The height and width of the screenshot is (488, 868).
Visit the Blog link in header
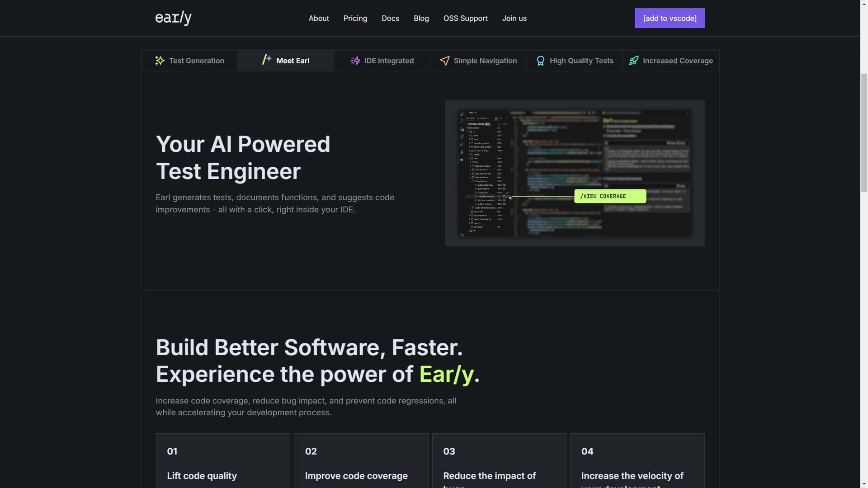pyautogui.click(x=421, y=18)
